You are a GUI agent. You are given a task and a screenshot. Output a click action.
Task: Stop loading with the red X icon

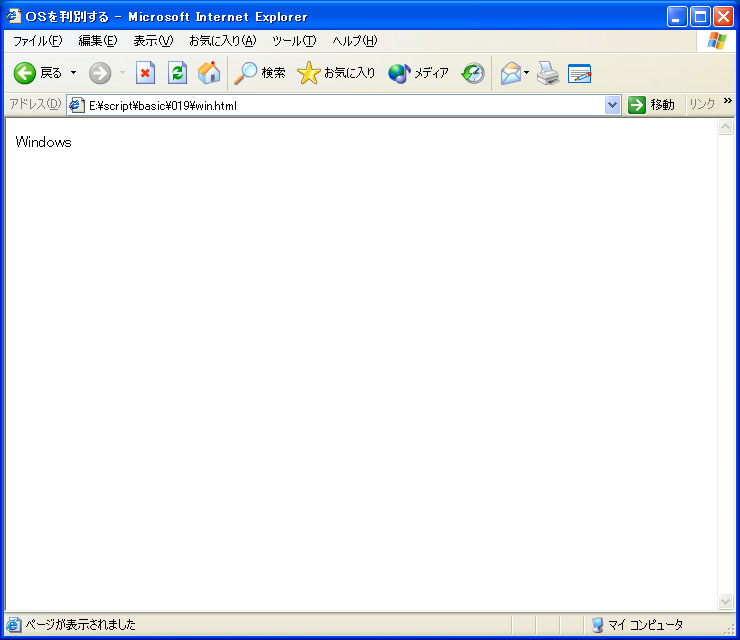145,73
